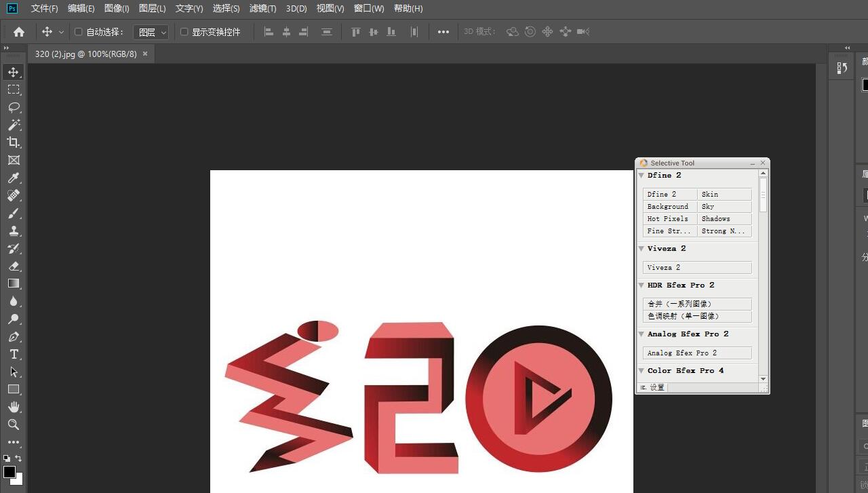This screenshot has width=868, height=493.
Task: Open the 图像(I) menu
Action: 117,9
